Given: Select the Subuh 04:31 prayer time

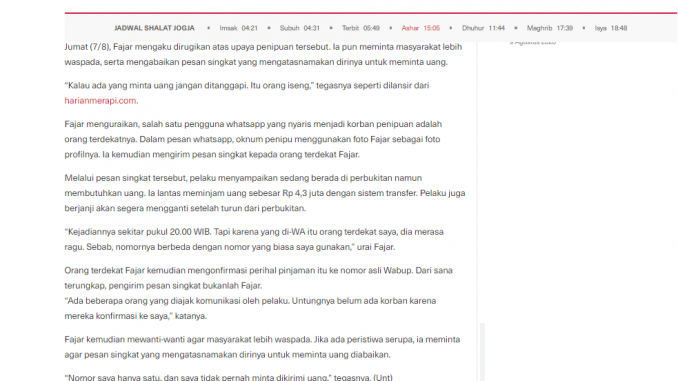Looking at the screenshot, I should pos(300,28).
